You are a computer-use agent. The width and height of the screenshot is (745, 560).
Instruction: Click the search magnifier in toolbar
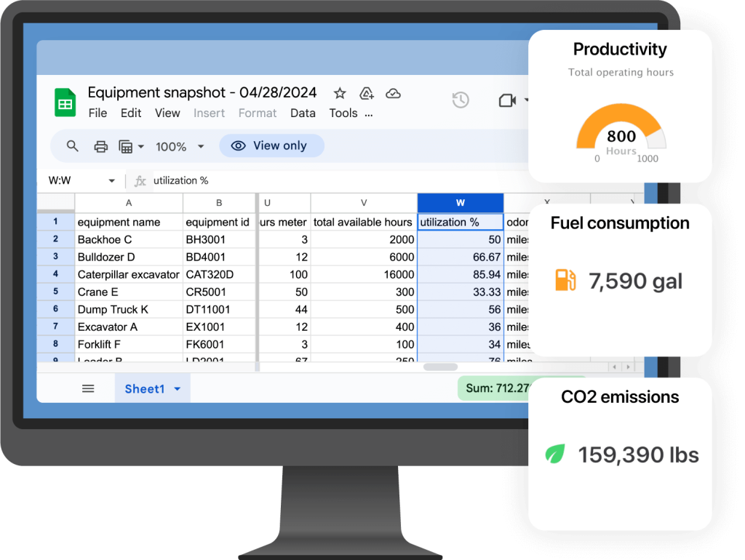73,146
